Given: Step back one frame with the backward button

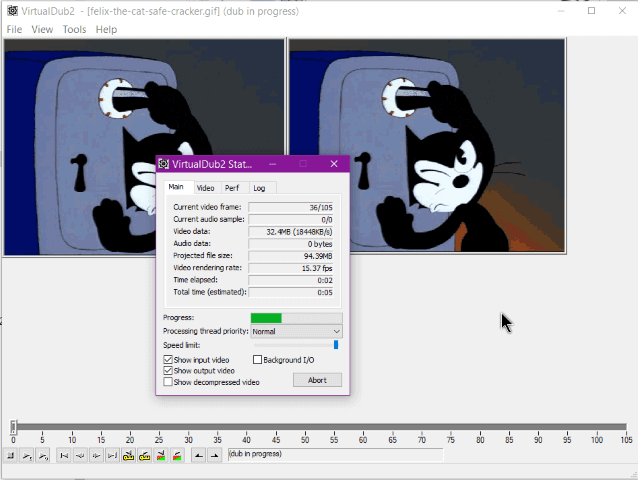Looking at the screenshot, I should tap(80, 456).
